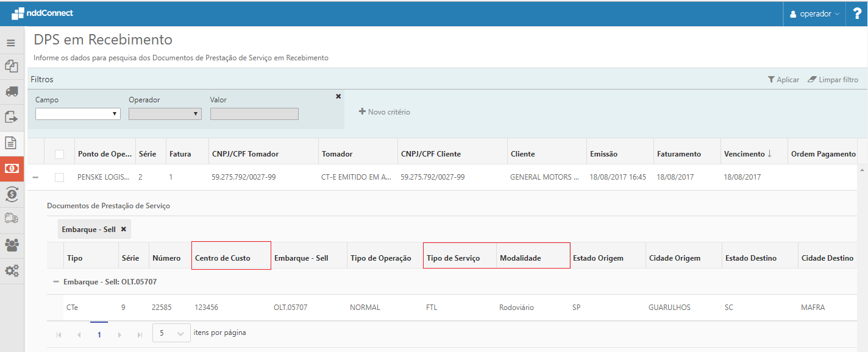
Task: Open the settings gears sidebar icon
Action: click(x=11, y=270)
